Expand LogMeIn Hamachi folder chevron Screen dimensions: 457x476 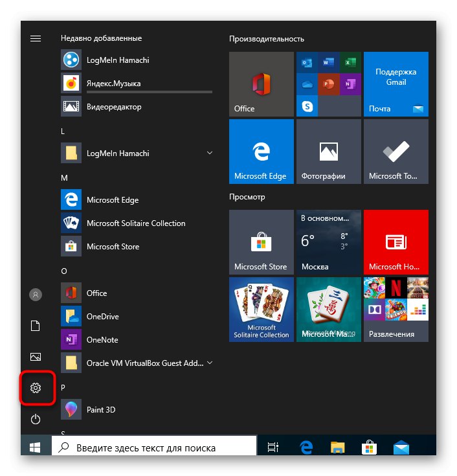click(209, 153)
